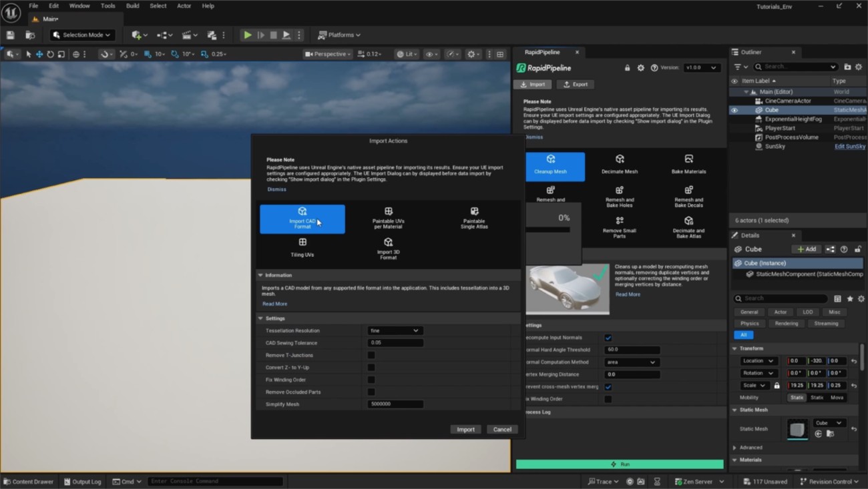868x489 pixels.
Task: Click CAD Sewing Tolerance input field
Action: point(395,343)
